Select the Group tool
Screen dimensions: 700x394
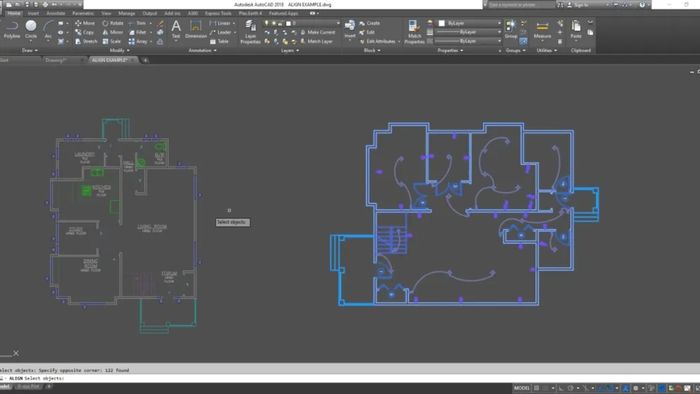tap(510, 29)
